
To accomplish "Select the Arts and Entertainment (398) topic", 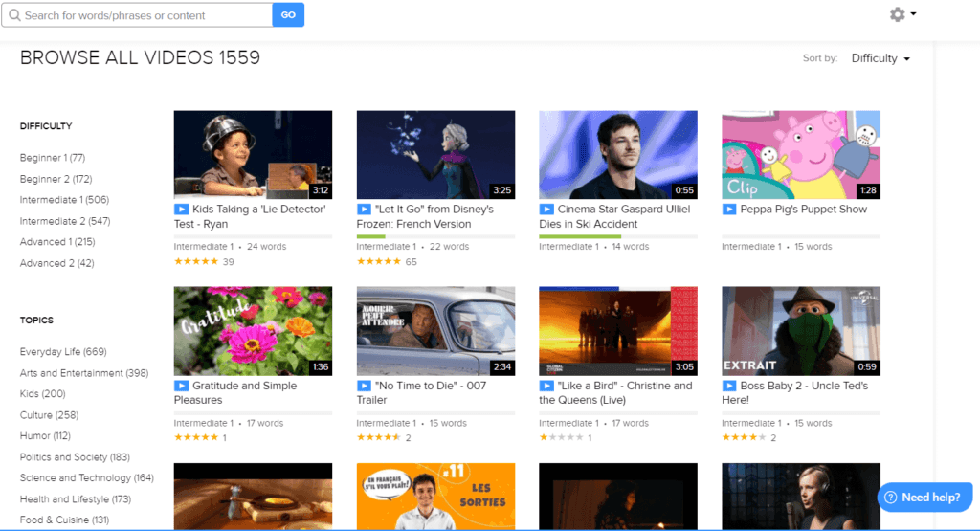I will (x=84, y=373).
